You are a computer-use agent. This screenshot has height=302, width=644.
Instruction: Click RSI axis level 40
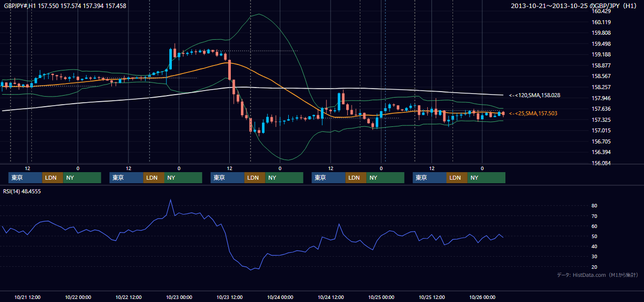pos(595,246)
